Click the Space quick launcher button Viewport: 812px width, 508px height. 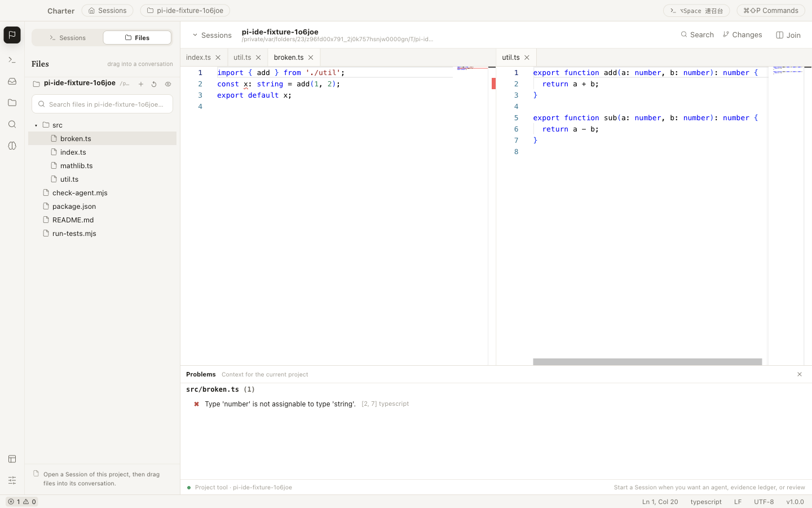pyautogui.click(x=696, y=11)
